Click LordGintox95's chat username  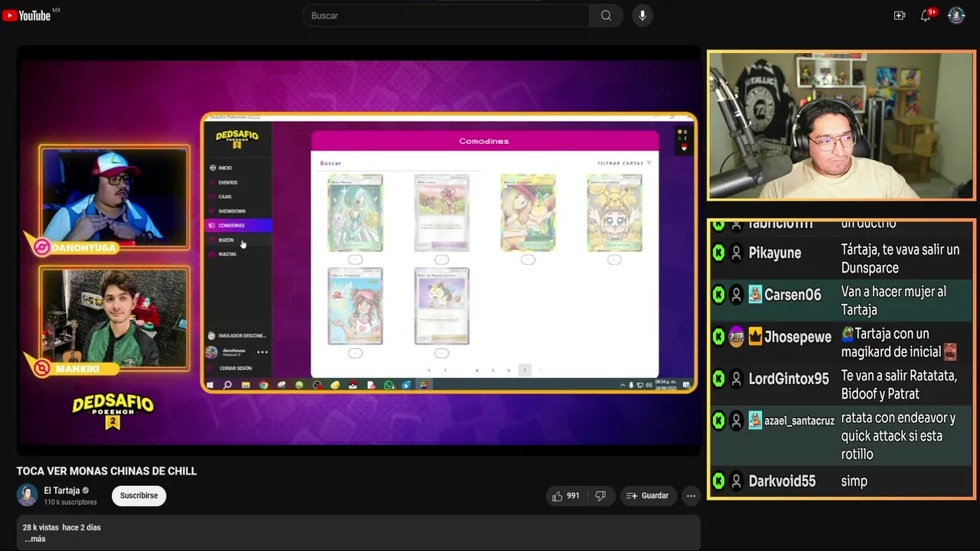[789, 379]
